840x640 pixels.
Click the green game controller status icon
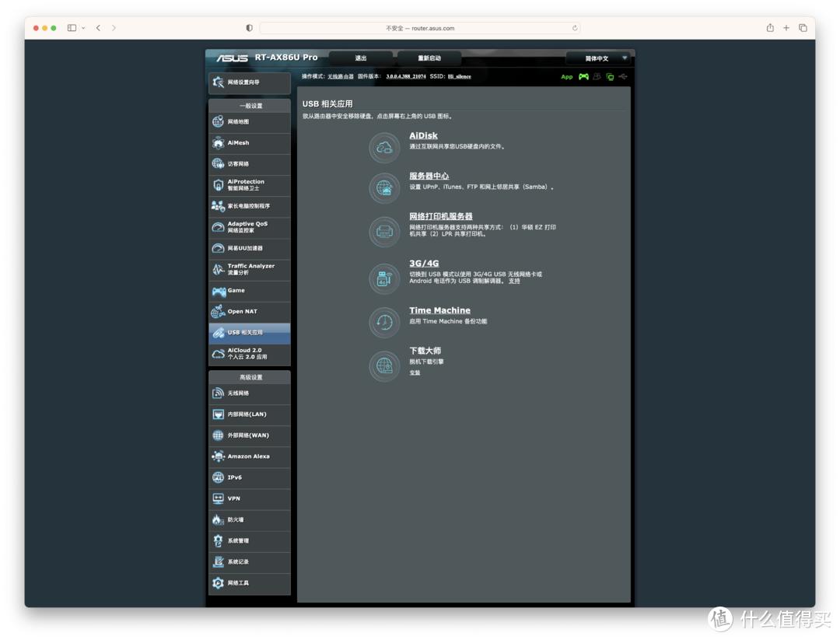[583, 77]
